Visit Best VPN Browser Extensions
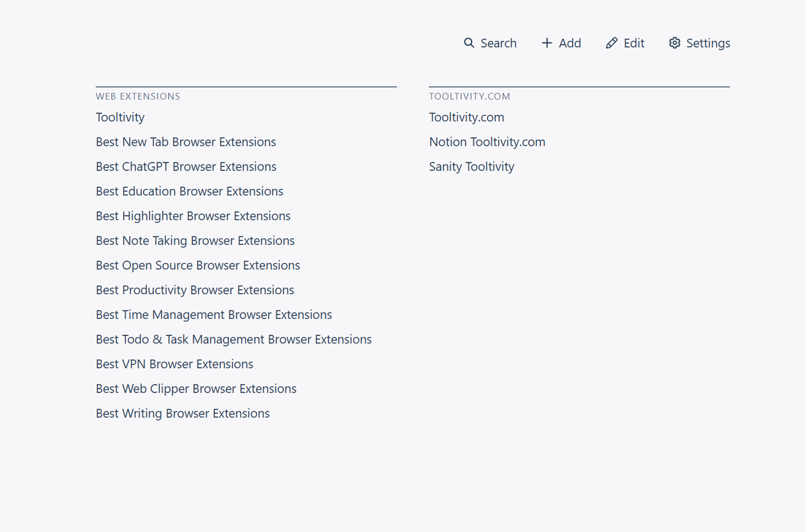Screen dimensions: 805x532 [175, 364]
